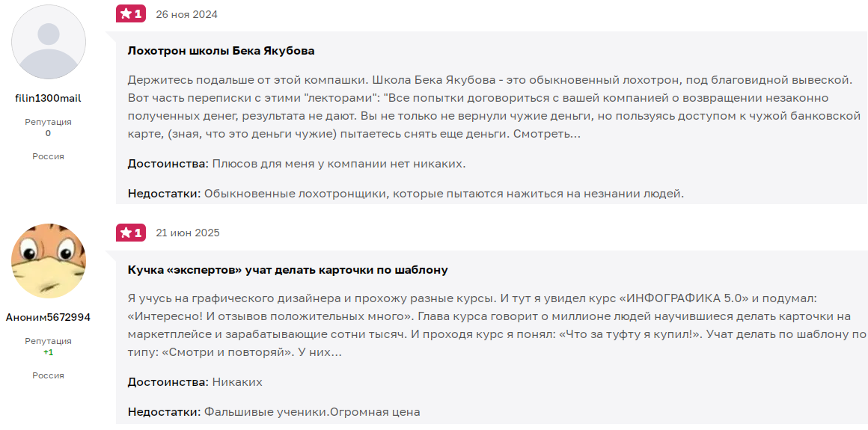Click Россия under the filin1300mail profile

tap(48, 156)
